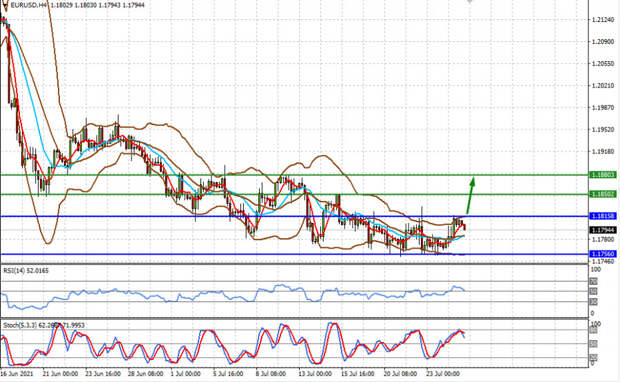
Task: Click the 13 Jul 00:00 time label
Action: pos(315,374)
